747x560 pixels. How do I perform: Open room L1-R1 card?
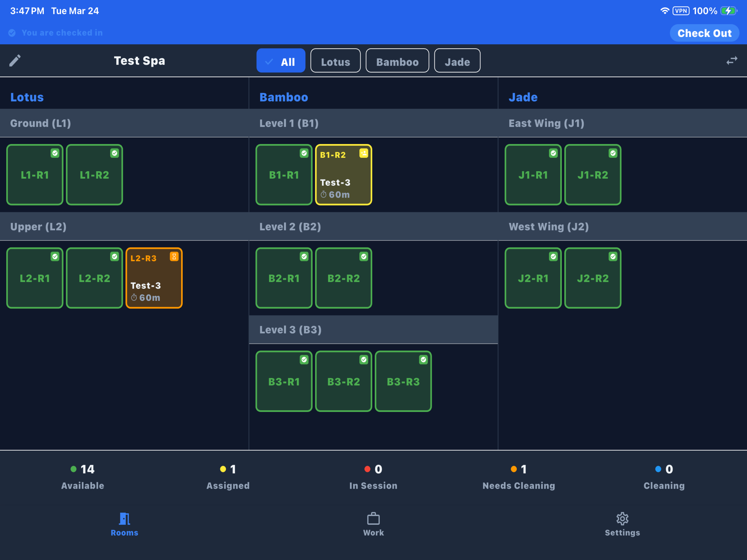pyautogui.click(x=35, y=175)
